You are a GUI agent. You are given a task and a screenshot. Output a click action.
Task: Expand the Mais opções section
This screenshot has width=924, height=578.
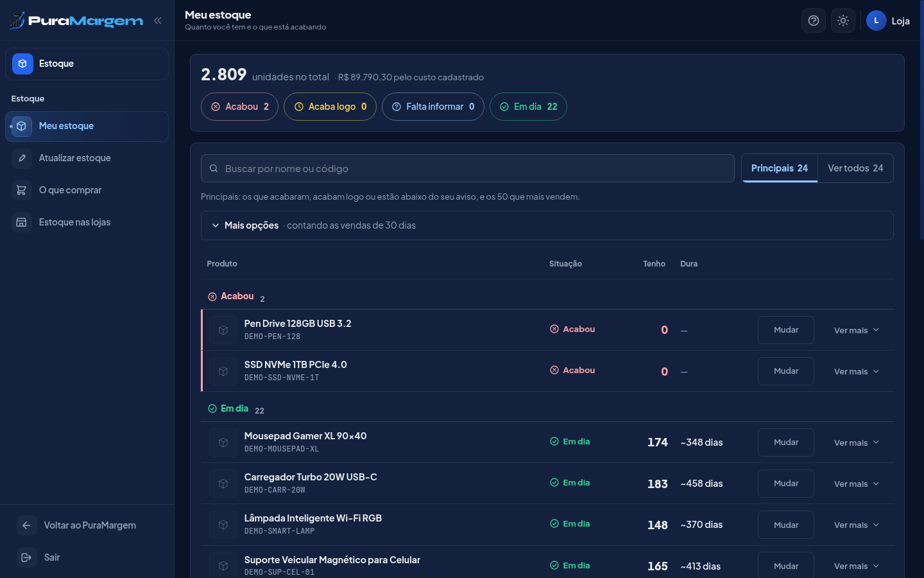click(x=547, y=225)
